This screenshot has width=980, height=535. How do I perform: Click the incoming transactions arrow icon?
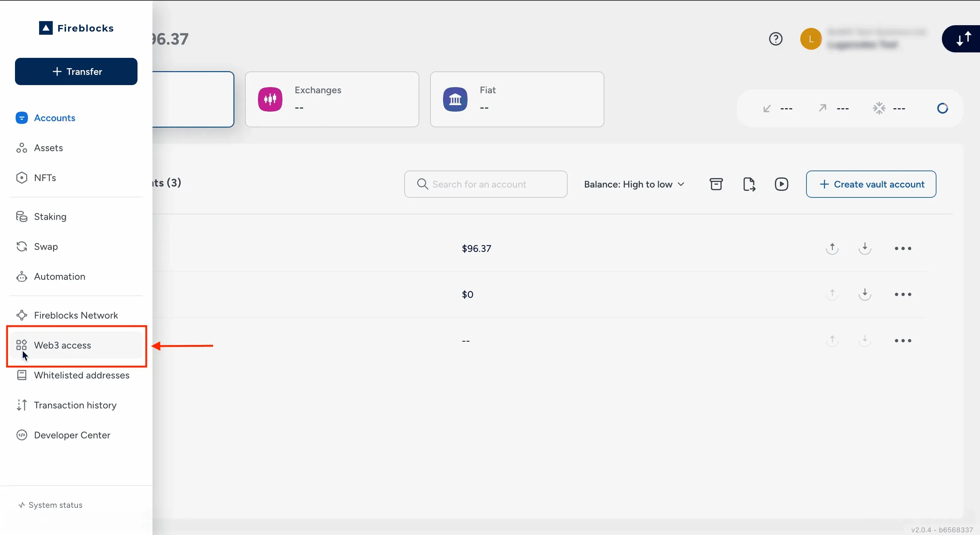point(767,109)
